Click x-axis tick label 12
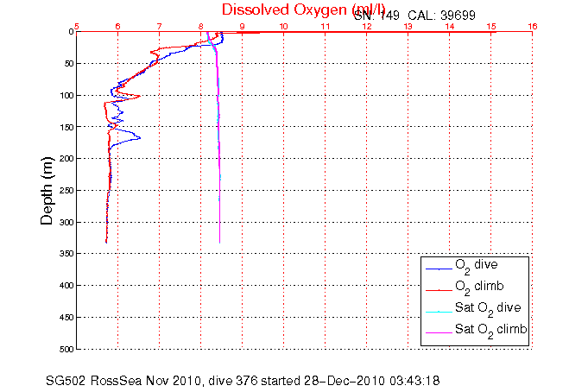Viewport: 588px width, 392px height. click(x=367, y=26)
